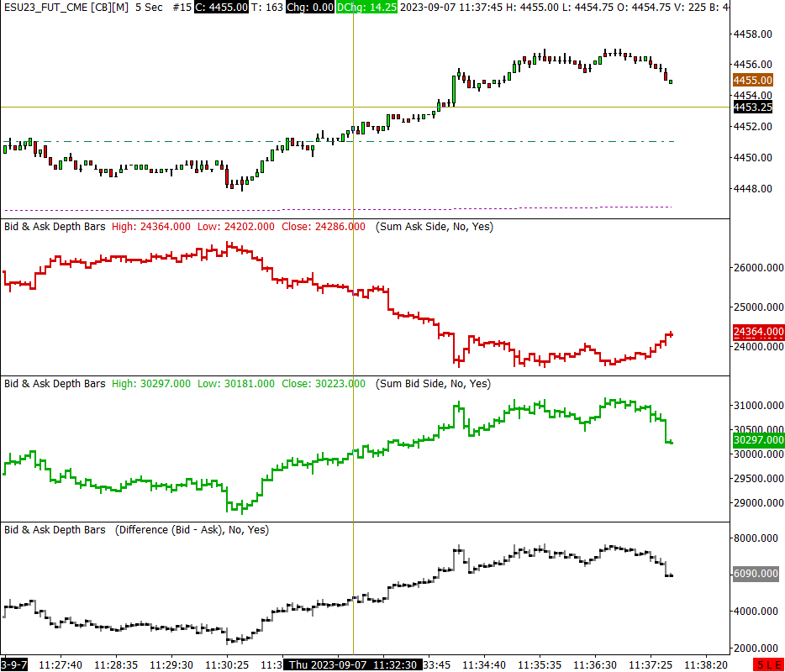Click the 29000.000 bid depth scale label
Viewport: 785px width, 672px height.
coord(758,503)
